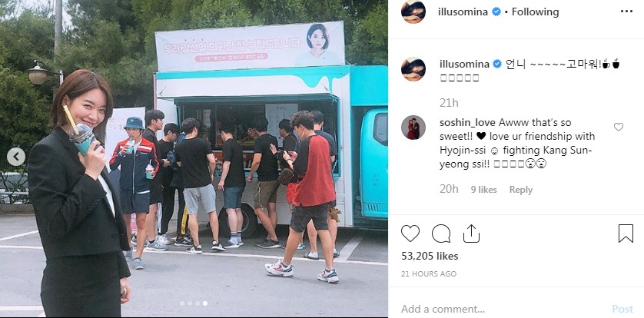This screenshot has width=644, height=318.
Task: Click the verified badge in caption
Action: pos(497,65)
